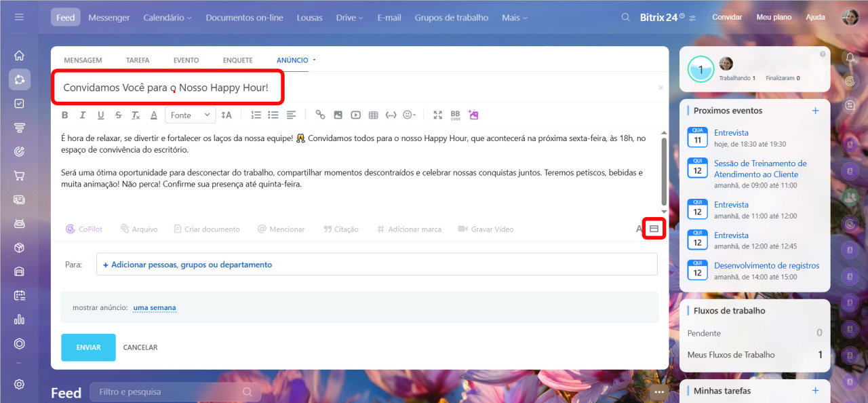
Task: Click Mencionar to mention someone
Action: coord(281,229)
